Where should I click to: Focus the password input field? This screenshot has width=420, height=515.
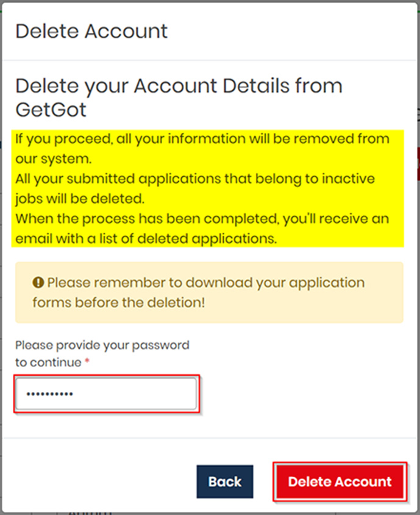click(x=107, y=394)
